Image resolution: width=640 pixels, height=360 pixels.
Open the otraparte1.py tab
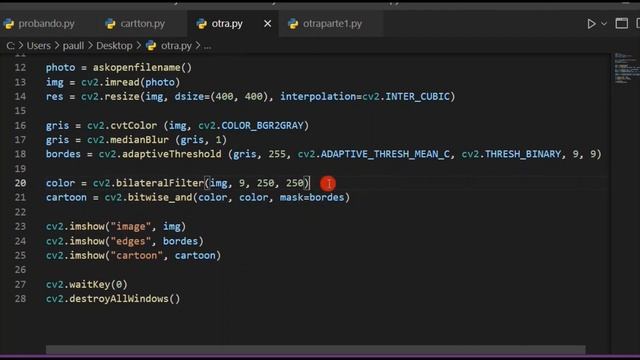coord(331,24)
